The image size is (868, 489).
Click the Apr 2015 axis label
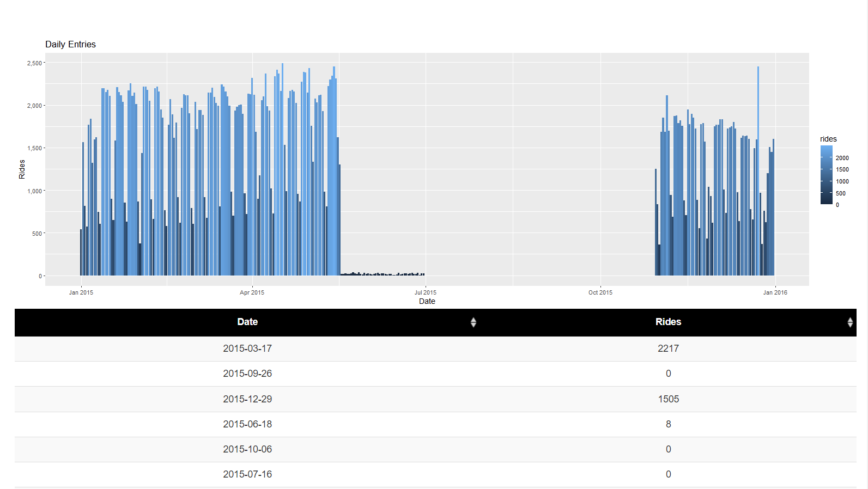[252, 292]
